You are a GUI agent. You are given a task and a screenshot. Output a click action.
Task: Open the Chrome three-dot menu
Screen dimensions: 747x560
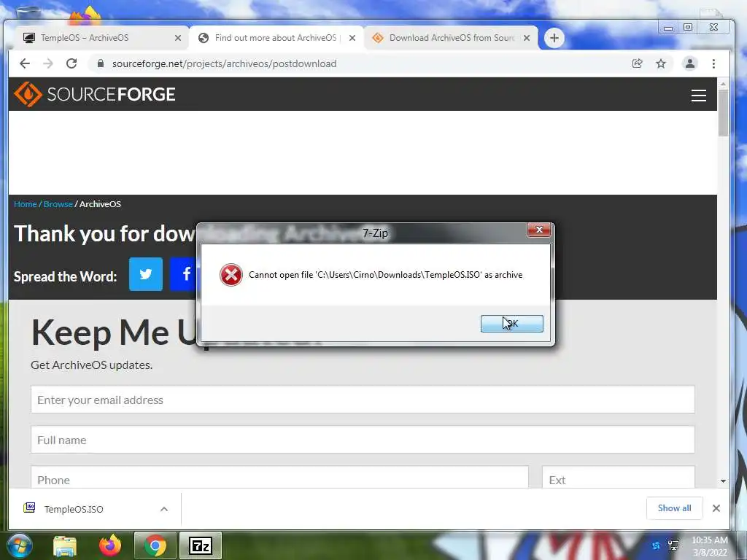(x=713, y=63)
